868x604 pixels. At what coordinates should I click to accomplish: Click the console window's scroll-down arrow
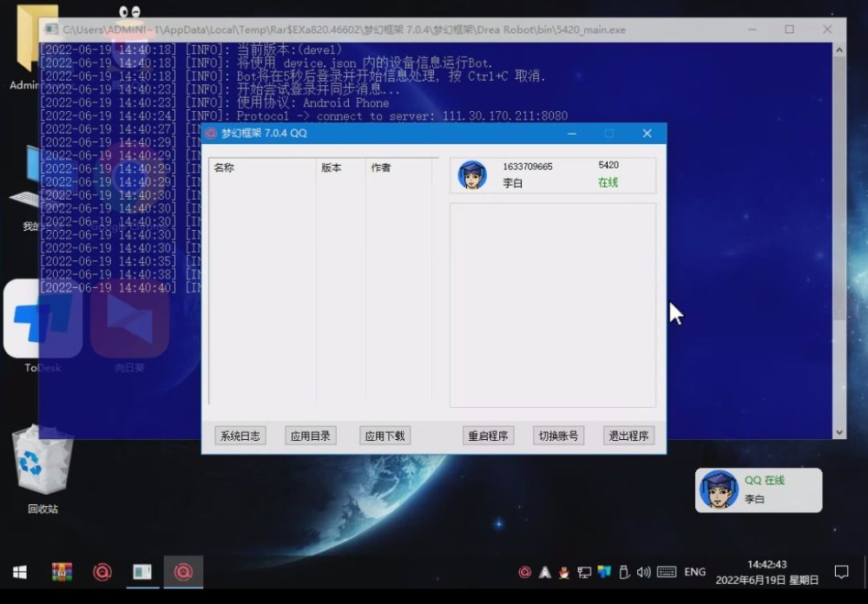(x=839, y=432)
